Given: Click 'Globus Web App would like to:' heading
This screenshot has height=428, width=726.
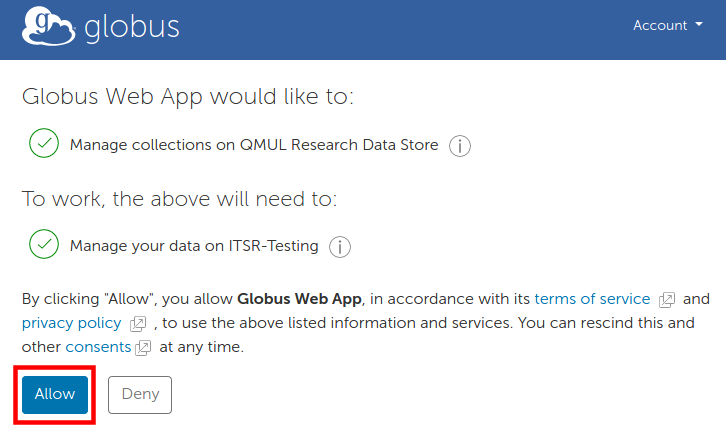Looking at the screenshot, I should pos(188,97).
